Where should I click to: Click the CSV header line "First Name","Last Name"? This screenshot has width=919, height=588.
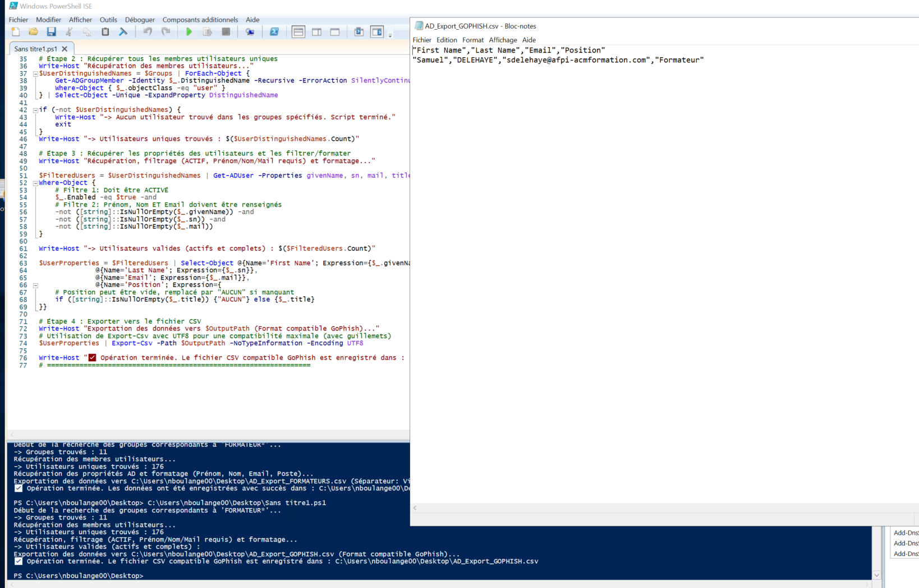point(509,50)
